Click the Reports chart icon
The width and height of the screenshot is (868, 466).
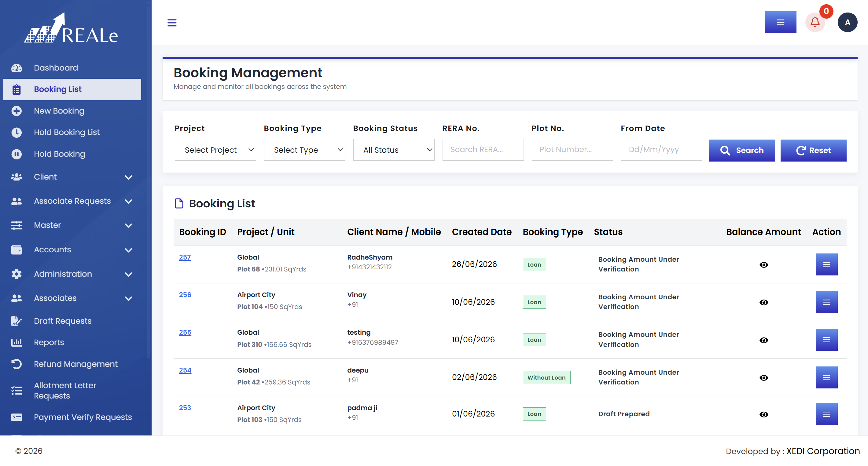tap(17, 342)
